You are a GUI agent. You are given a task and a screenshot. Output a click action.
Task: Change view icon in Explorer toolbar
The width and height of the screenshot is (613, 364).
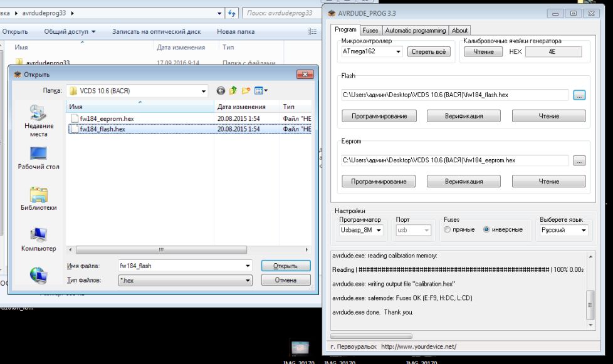coord(312,31)
